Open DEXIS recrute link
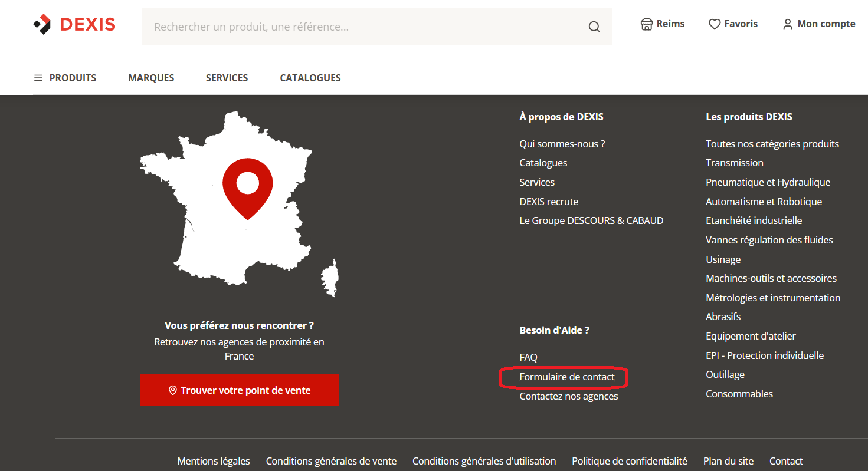The height and width of the screenshot is (471, 868). pos(549,202)
